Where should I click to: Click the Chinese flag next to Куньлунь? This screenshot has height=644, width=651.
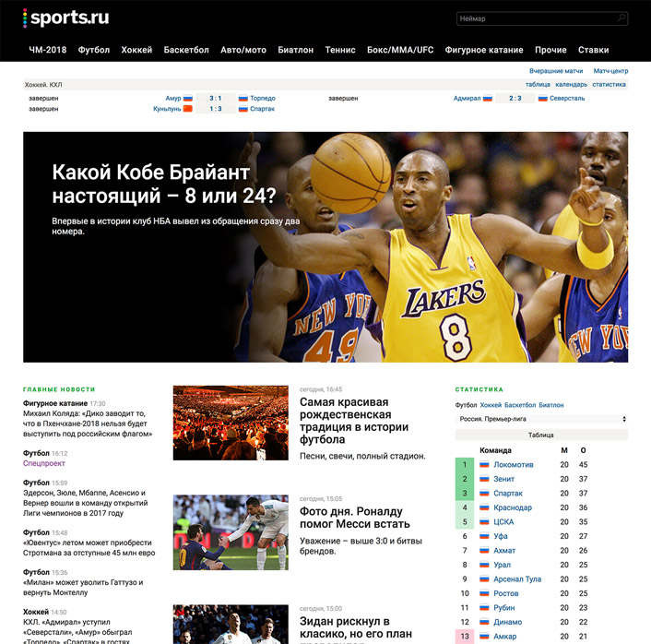click(188, 109)
